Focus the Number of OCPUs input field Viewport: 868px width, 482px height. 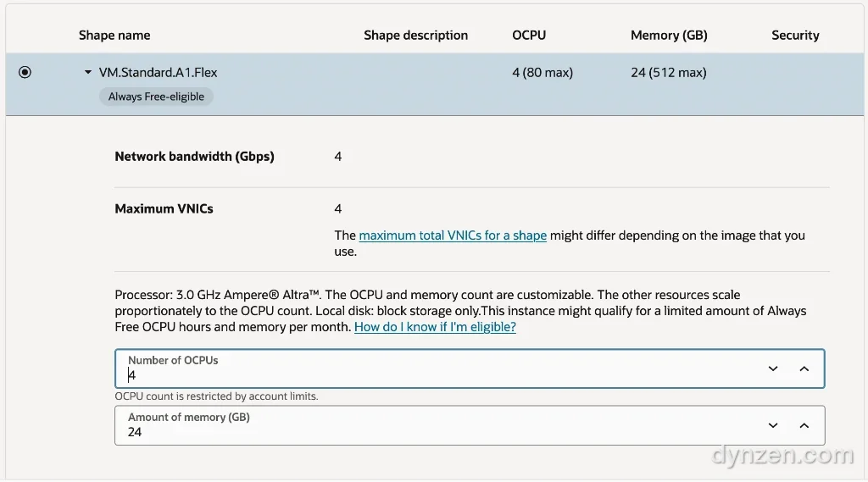pyautogui.click(x=470, y=368)
